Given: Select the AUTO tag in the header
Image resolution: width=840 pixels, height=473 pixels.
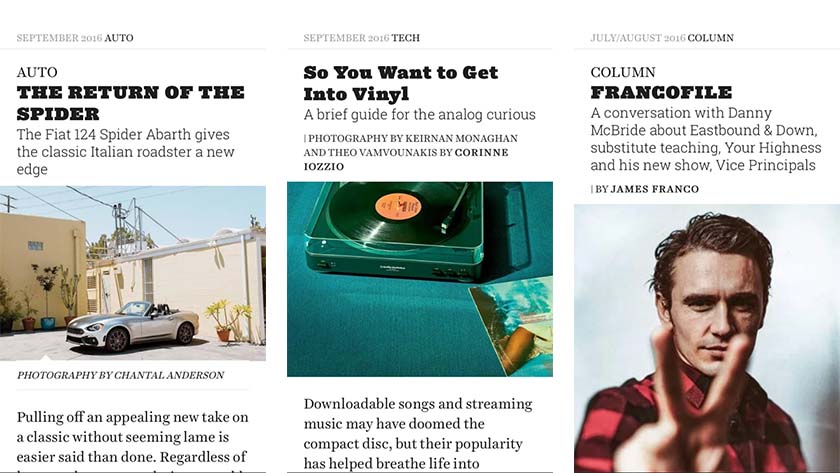Looking at the screenshot, I should coord(119,37).
